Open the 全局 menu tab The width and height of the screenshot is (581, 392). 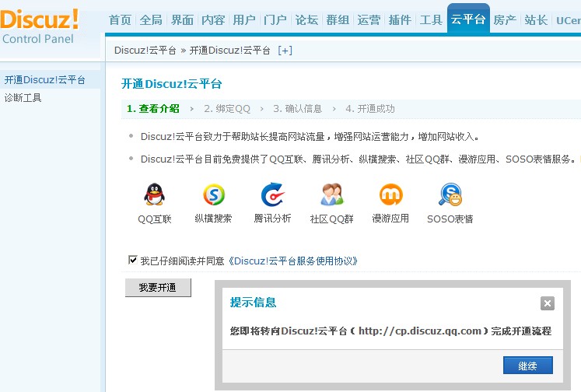(x=151, y=19)
